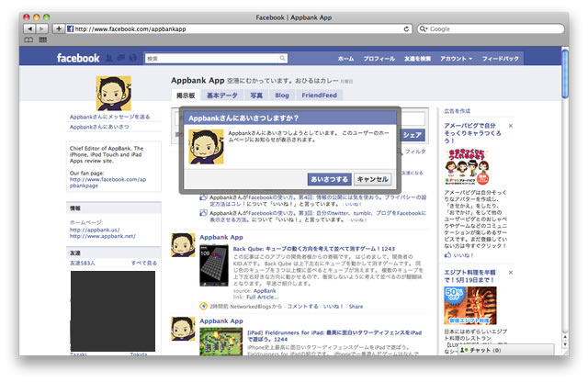588x382 pixels.
Task: Click the page vertical scrollbar thumb
Action: (x=565, y=73)
